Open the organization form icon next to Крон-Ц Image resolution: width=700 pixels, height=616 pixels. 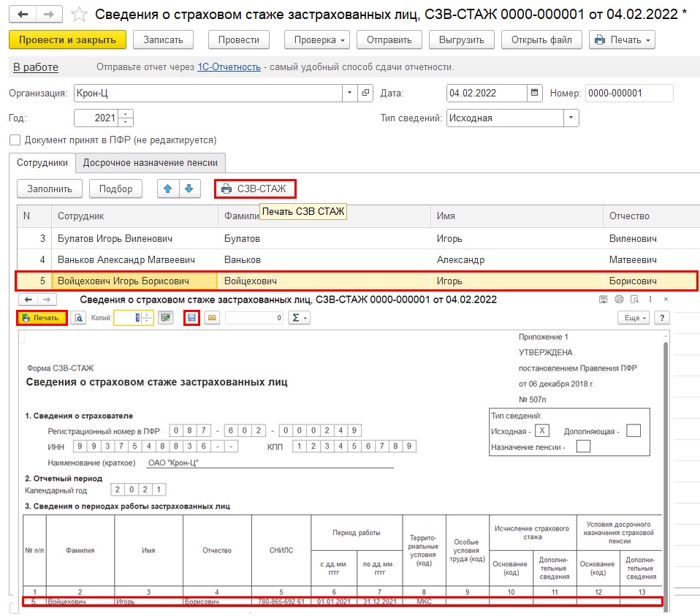coord(366,93)
